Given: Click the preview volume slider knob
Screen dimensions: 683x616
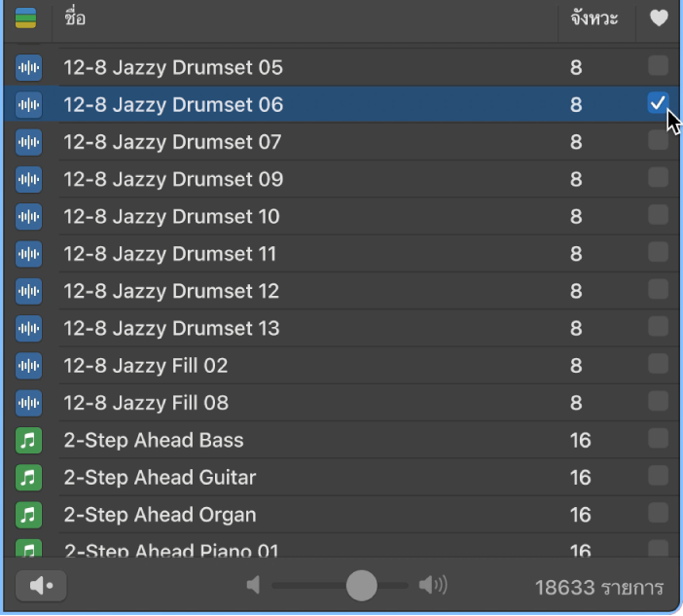Looking at the screenshot, I should click(x=362, y=585).
